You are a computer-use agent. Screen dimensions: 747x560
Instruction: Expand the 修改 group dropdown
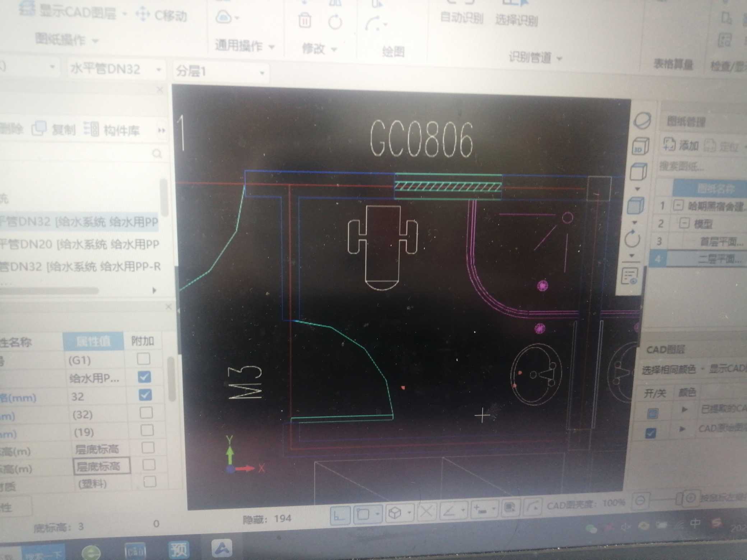point(334,50)
